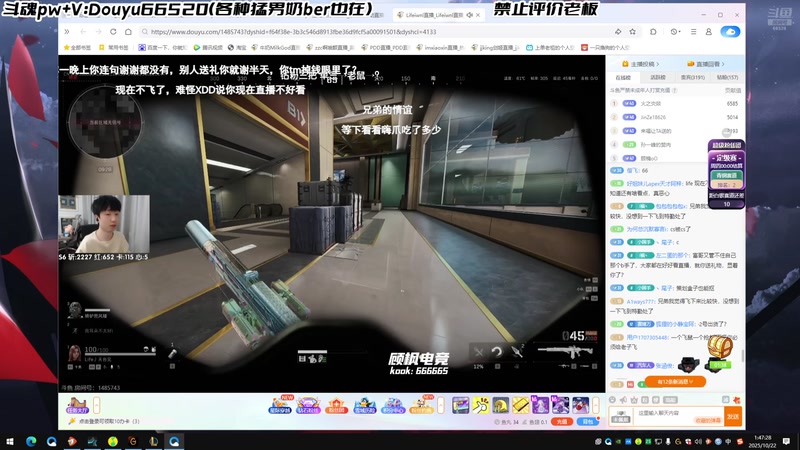Open the 星际穿越 activity icon

click(x=280, y=405)
